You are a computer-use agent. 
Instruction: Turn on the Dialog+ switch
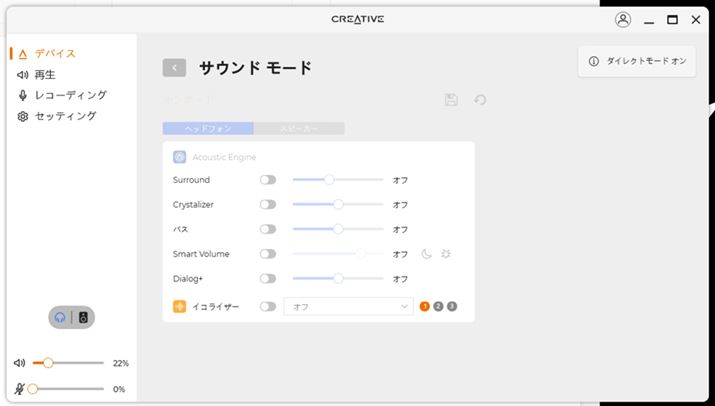pyautogui.click(x=268, y=279)
